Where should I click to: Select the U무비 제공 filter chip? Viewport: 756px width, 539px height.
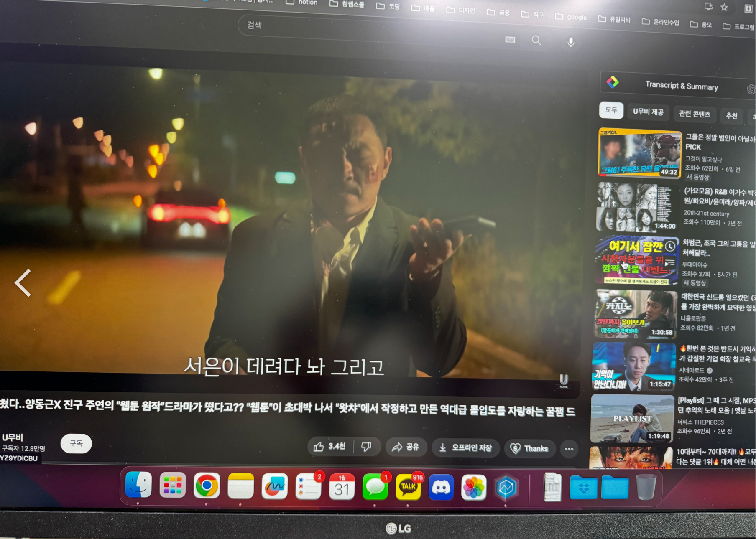(x=648, y=112)
